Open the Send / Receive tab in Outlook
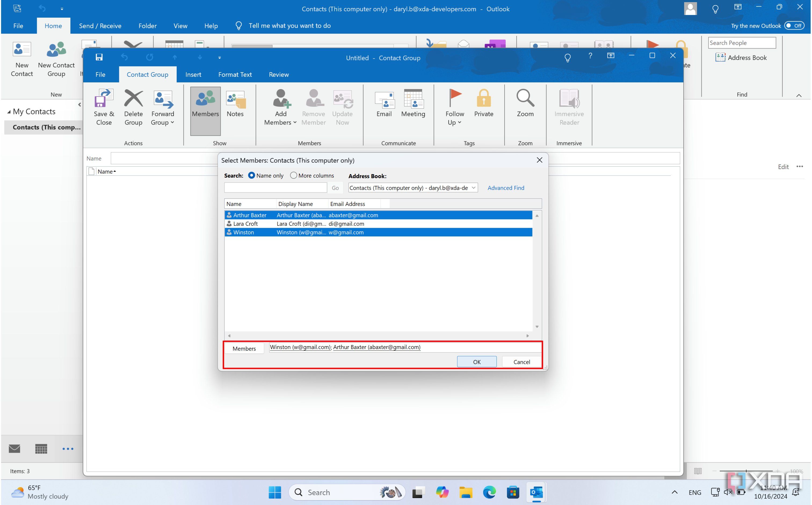Screen dimensions: 812x505 (100, 26)
